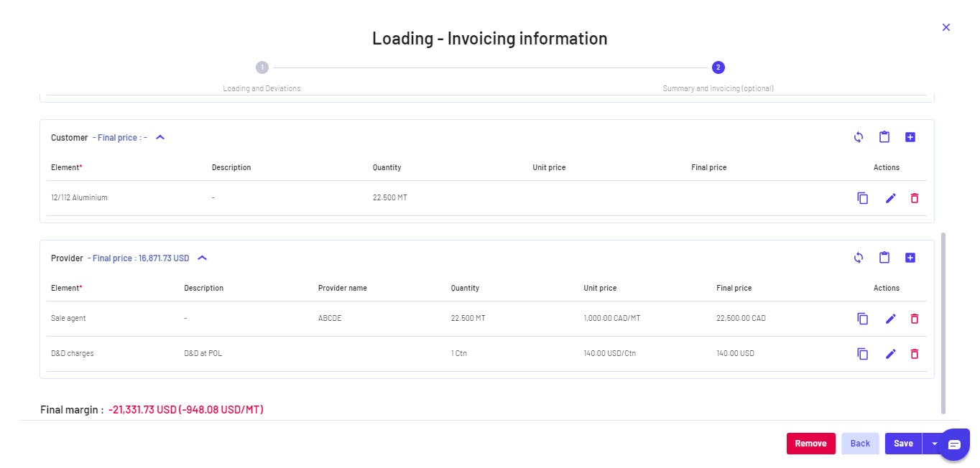Refresh the Provider section prices
This screenshot has width=980, height=468.
(x=858, y=258)
